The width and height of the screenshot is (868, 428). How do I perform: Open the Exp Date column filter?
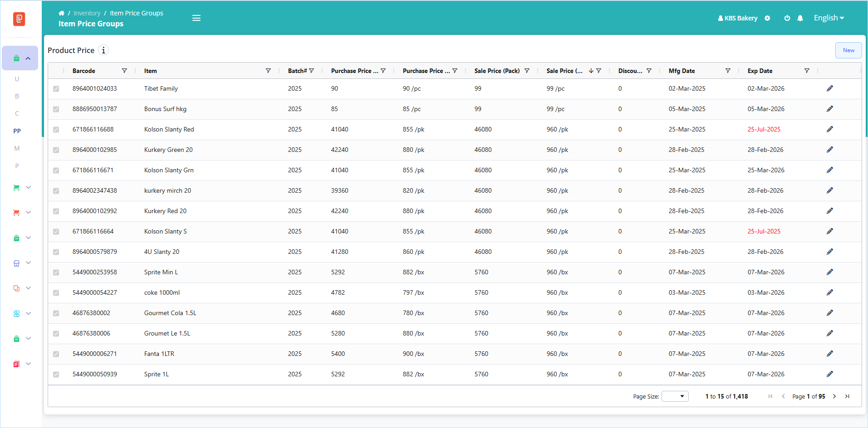[x=807, y=71]
